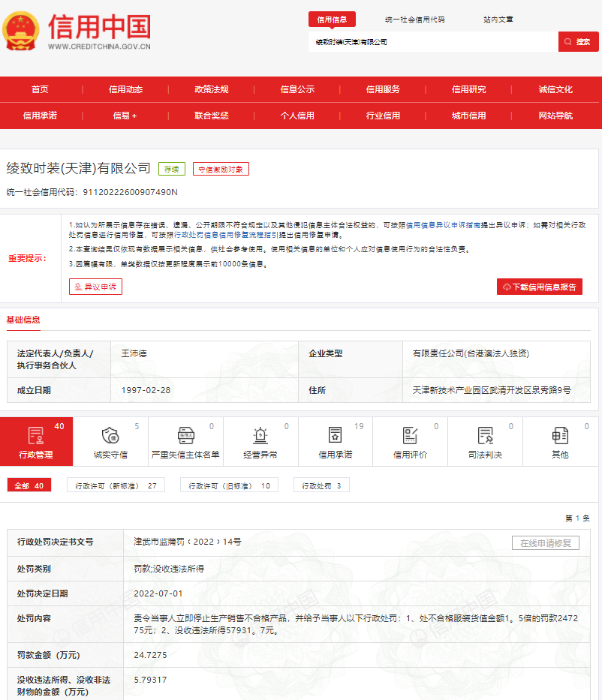Screen dimensions: 602x700
Task: Open the 信易+ navigation item
Action: point(125,116)
